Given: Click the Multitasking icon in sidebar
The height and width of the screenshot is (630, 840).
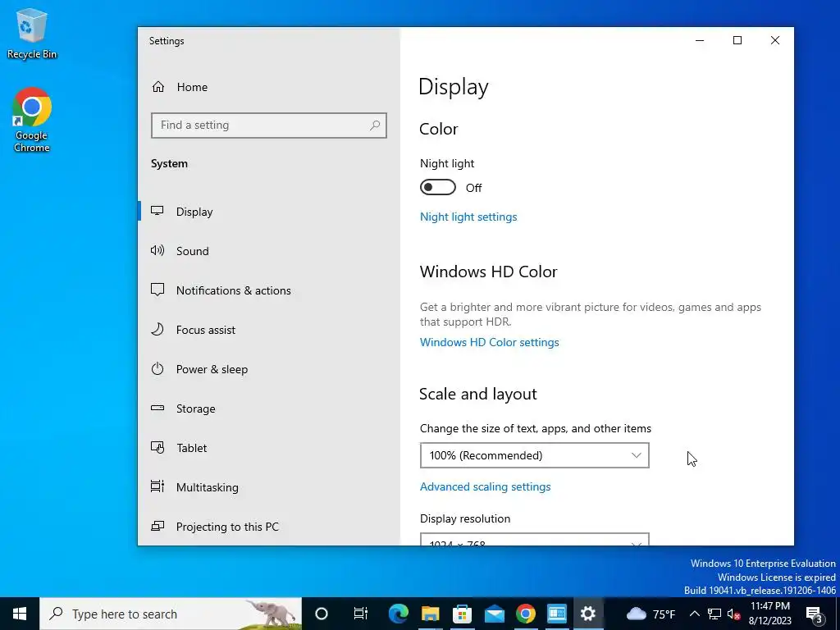Looking at the screenshot, I should [157, 486].
